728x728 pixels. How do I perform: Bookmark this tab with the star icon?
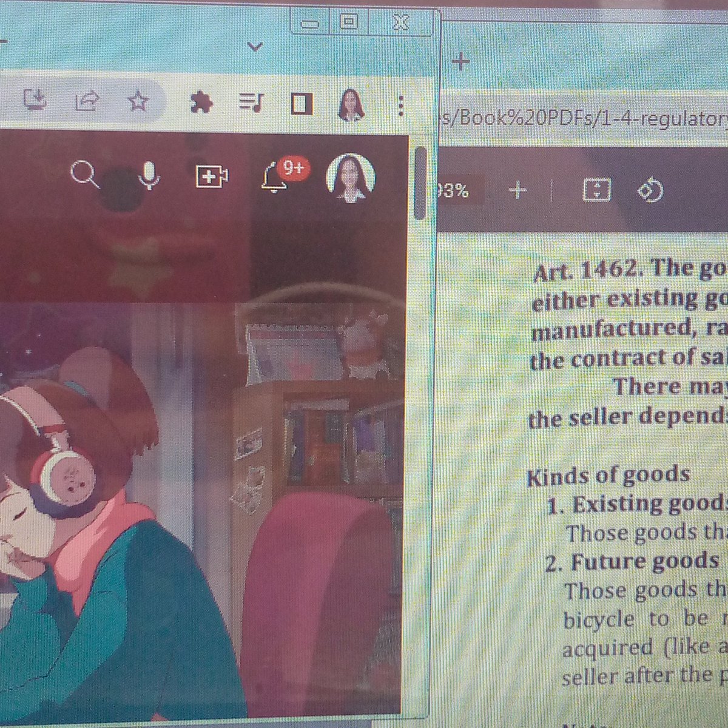pyautogui.click(x=138, y=101)
